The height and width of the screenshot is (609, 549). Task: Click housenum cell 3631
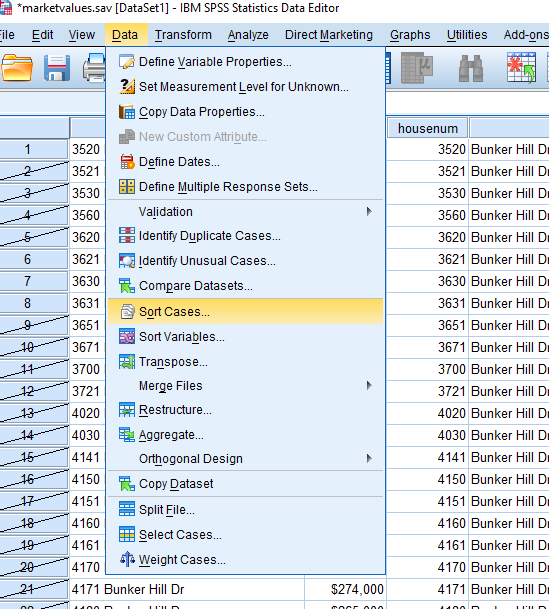click(x=427, y=303)
